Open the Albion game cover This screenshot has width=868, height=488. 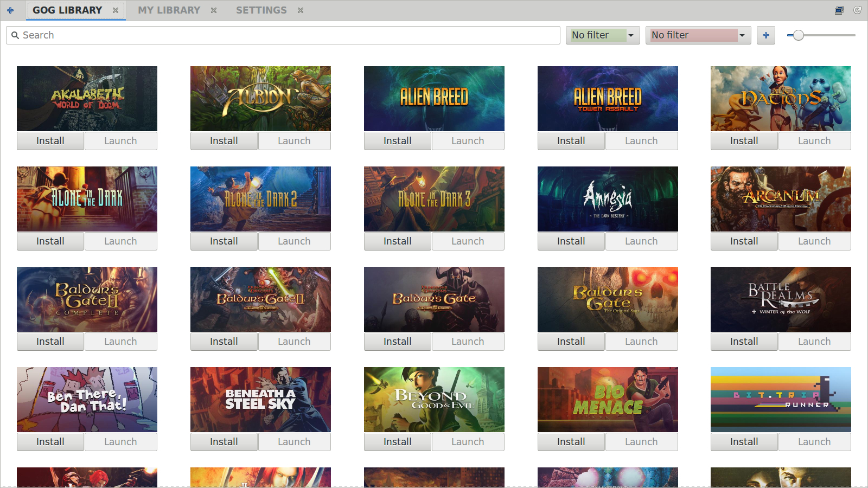pyautogui.click(x=260, y=99)
